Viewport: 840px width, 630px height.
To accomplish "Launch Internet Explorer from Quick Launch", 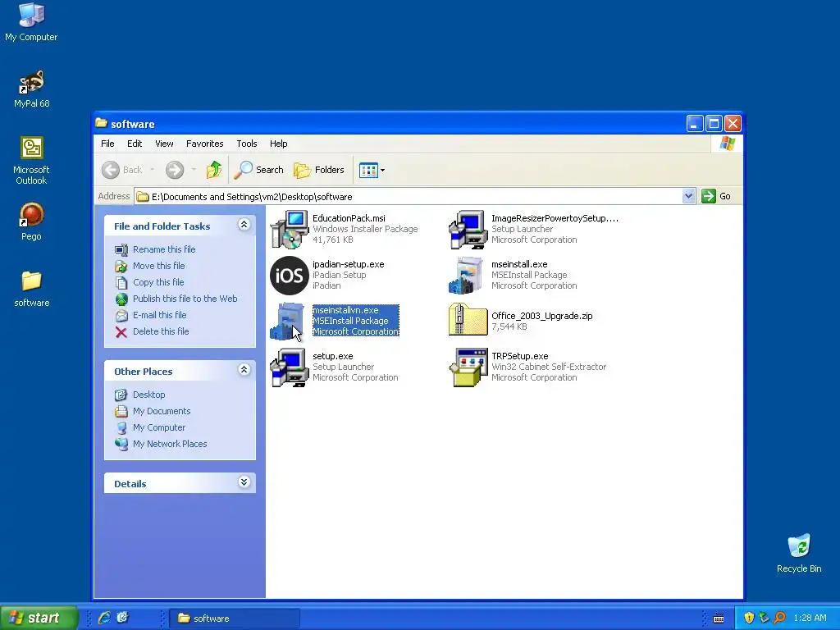I will (x=104, y=618).
